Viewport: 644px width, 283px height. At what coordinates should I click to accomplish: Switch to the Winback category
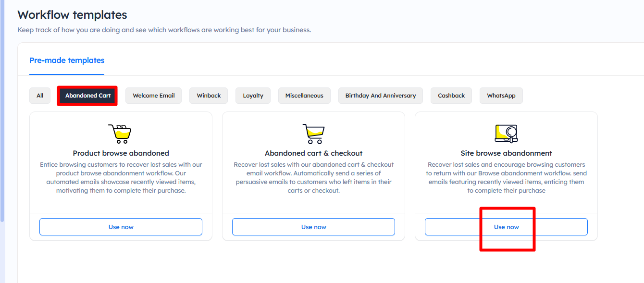(x=209, y=96)
